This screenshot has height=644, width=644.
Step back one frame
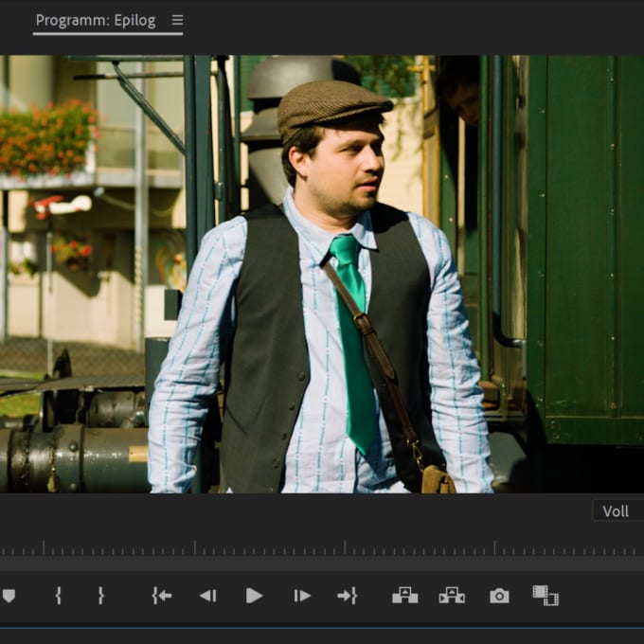click(x=207, y=596)
